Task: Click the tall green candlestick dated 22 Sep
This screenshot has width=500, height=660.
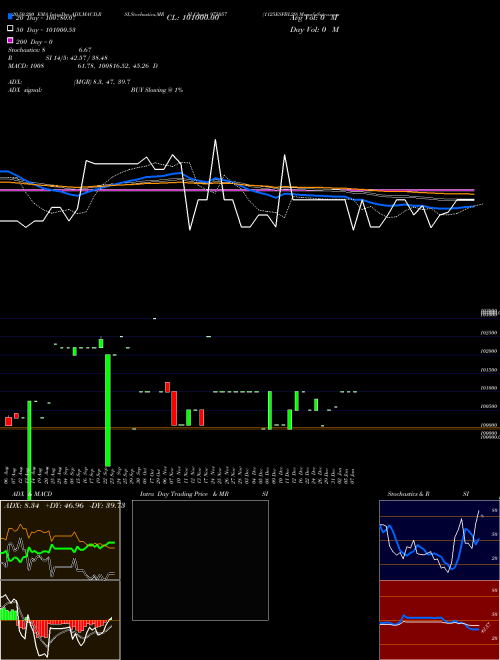Action: pos(108,410)
